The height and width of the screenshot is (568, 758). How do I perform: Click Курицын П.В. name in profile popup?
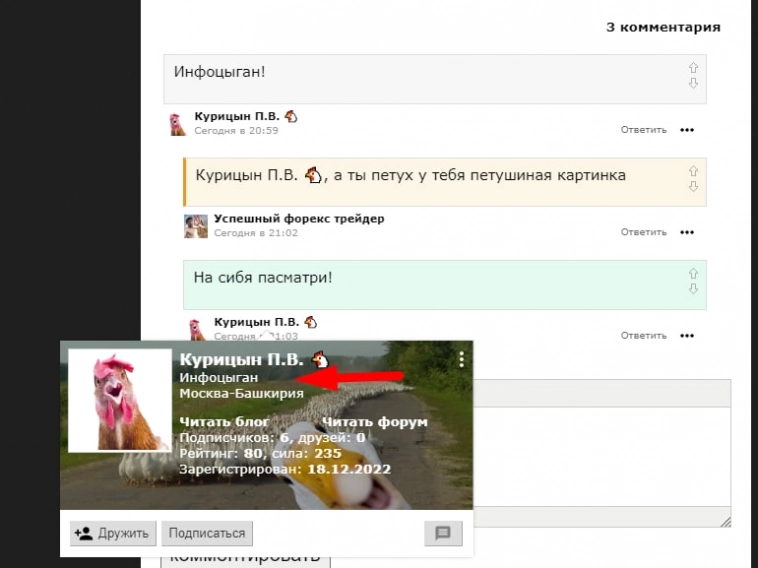(x=241, y=360)
